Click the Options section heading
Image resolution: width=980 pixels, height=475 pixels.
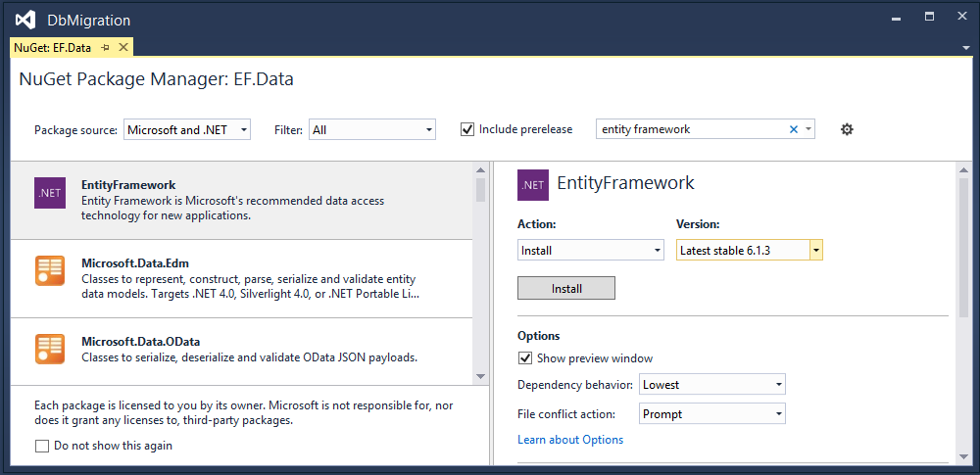point(539,336)
